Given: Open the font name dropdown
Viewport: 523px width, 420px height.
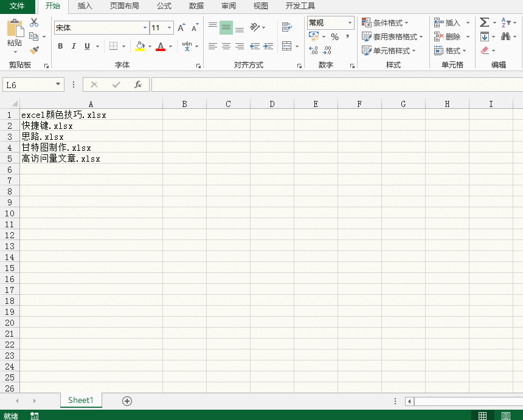Looking at the screenshot, I should (145, 28).
